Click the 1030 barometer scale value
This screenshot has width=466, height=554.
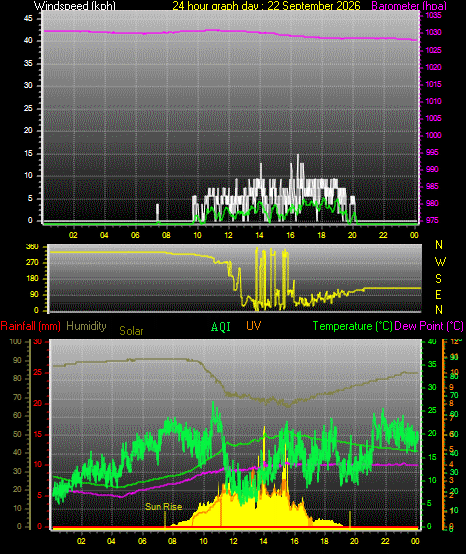(x=433, y=33)
